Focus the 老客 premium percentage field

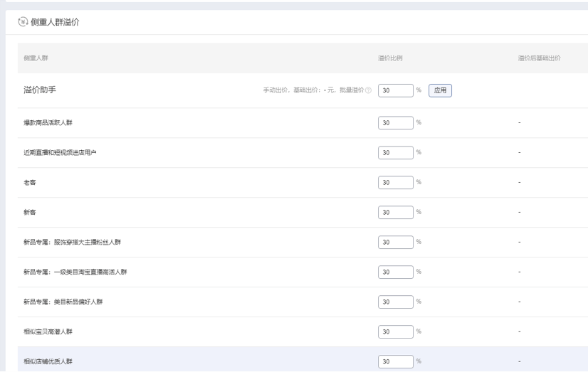[395, 183]
